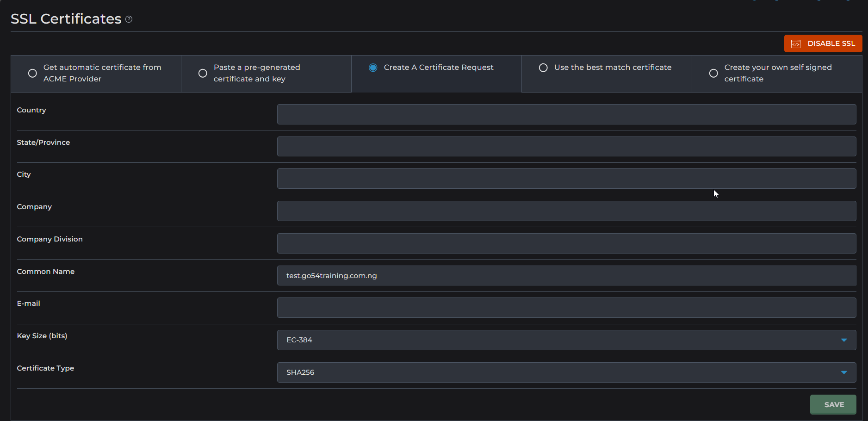Choose Use the best match certificate
Viewport: 868px width, 421px height.
(543, 68)
